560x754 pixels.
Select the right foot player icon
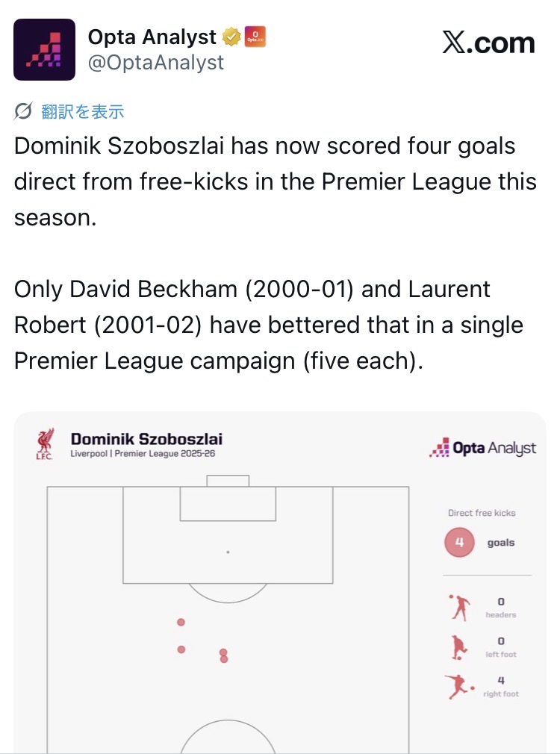pos(460,686)
